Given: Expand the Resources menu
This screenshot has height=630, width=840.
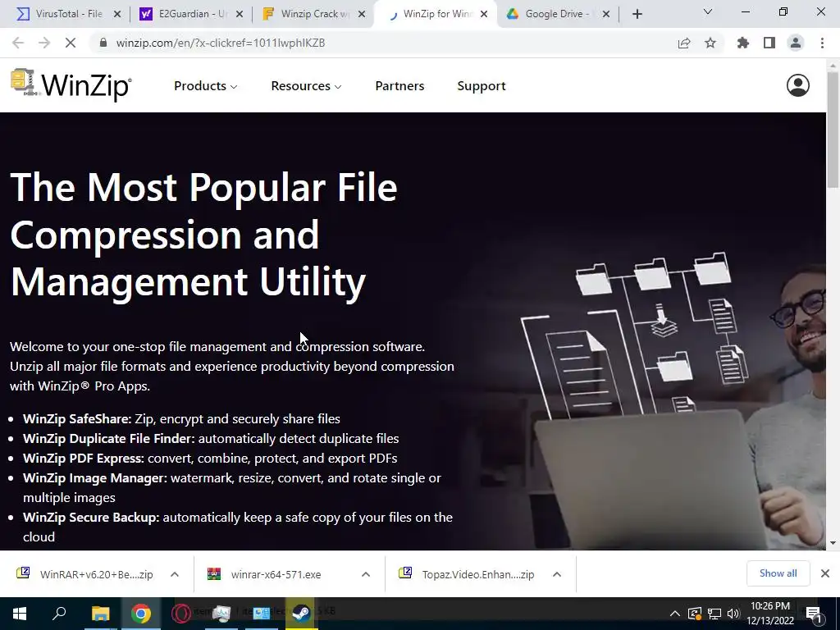Looking at the screenshot, I should 306,85.
